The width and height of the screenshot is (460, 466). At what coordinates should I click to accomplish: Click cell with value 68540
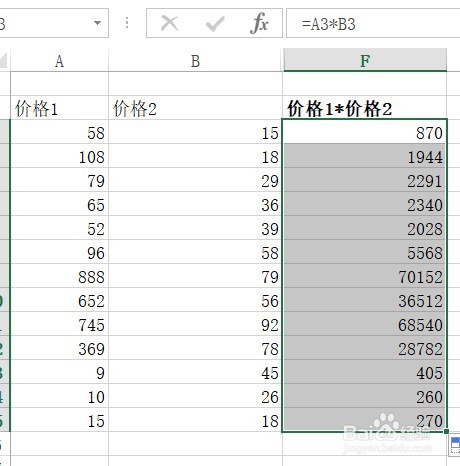[x=365, y=324]
